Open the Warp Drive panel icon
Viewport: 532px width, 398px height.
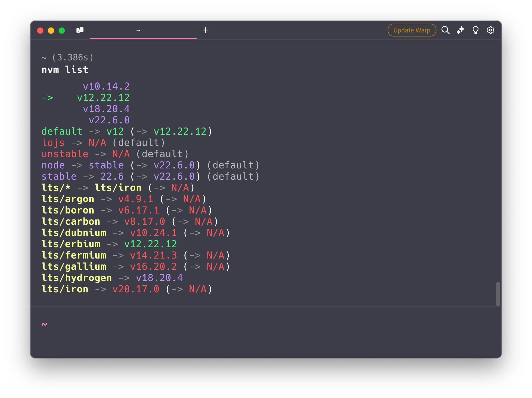[80, 30]
